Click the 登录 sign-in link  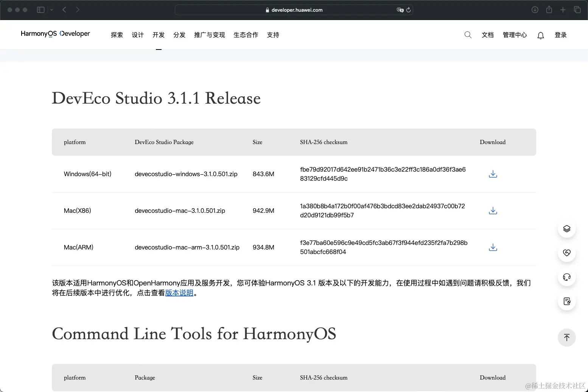pyautogui.click(x=561, y=35)
